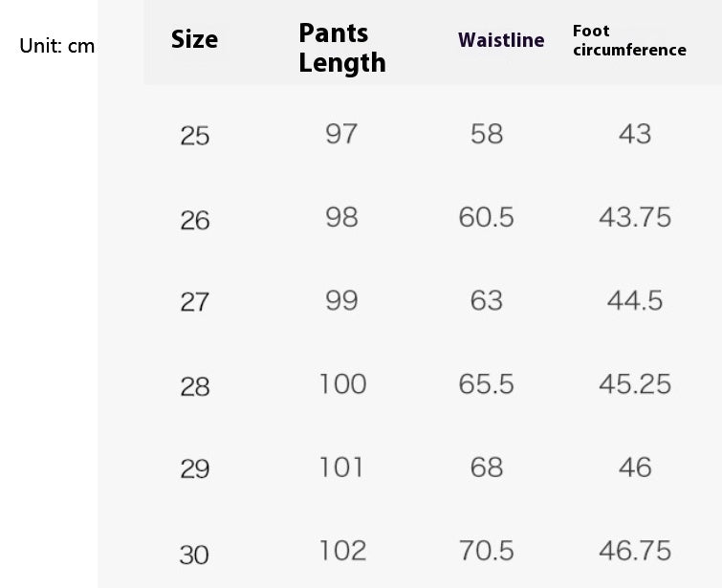Viewport: 722px width, 588px height.
Task: Click the Foot circumference column header
Action: click(x=628, y=40)
